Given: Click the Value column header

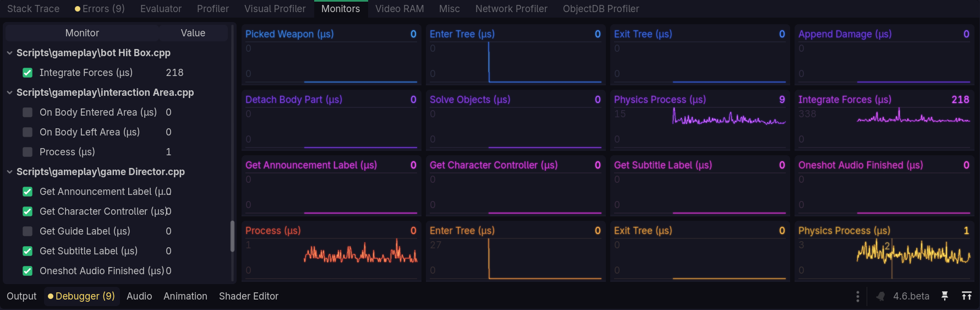Looking at the screenshot, I should [x=193, y=33].
